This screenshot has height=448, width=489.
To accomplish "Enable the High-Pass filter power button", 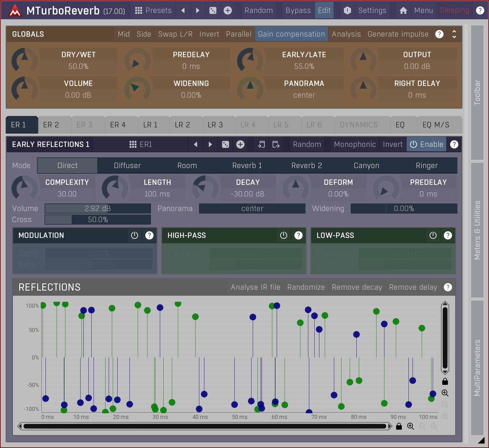I will 284,235.
